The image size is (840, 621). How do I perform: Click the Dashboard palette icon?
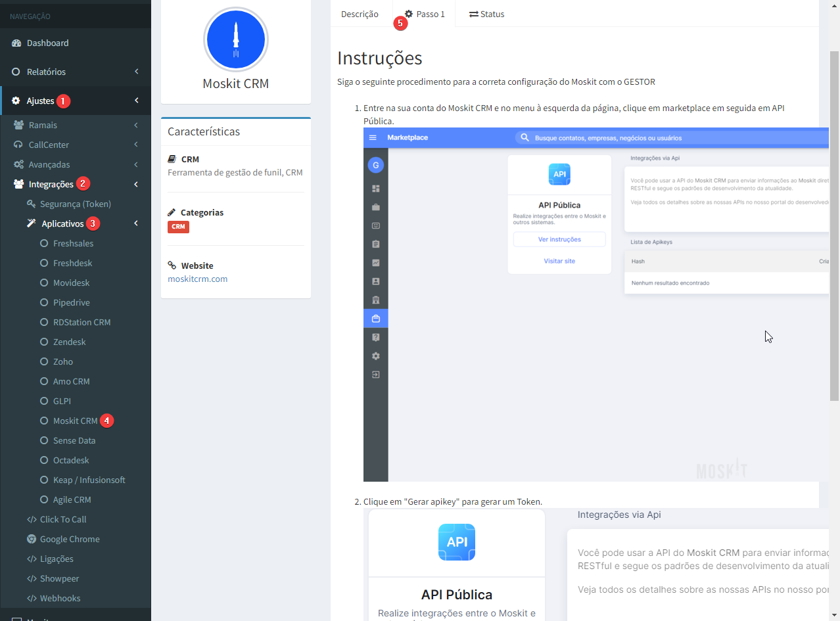pyautogui.click(x=16, y=43)
